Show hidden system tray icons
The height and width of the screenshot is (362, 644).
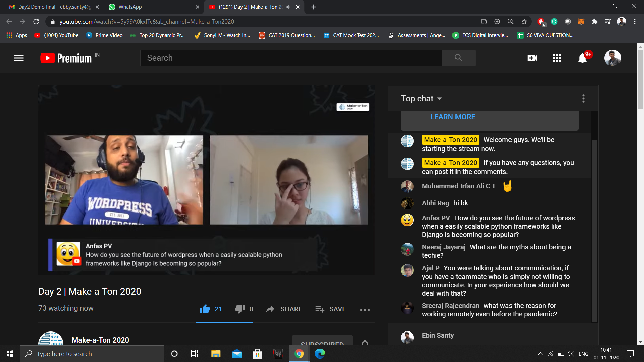(540, 354)
